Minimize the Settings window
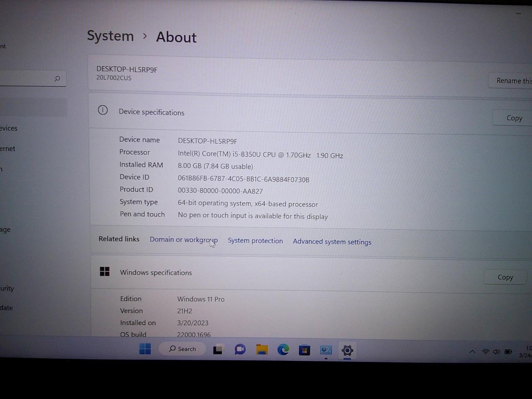532x399 pixels. coord(518,14)
